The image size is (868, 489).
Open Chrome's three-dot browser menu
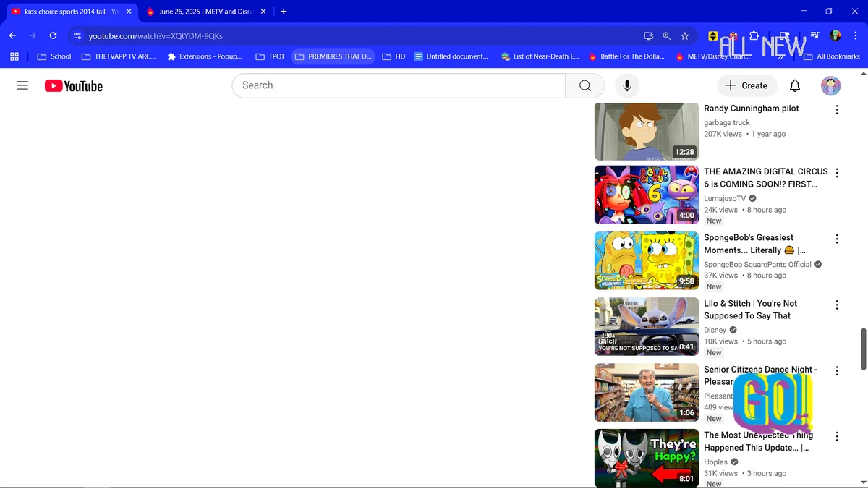857,35
